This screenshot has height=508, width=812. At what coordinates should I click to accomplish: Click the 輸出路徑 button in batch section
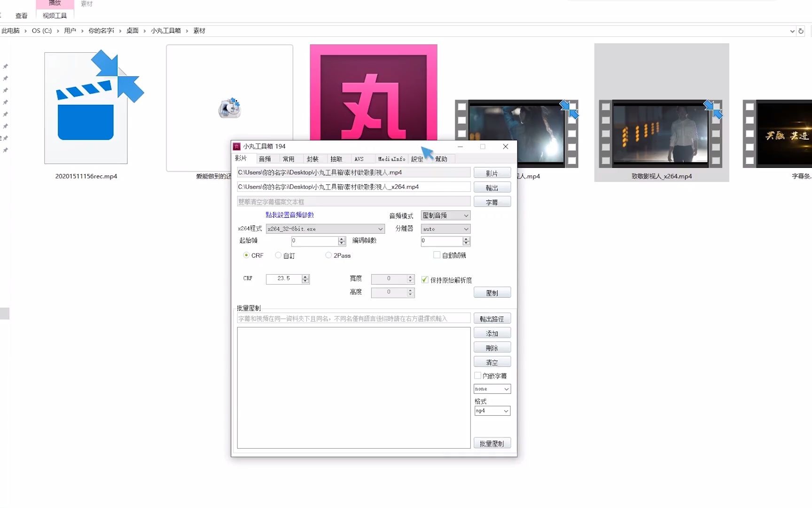click(492, 318)
